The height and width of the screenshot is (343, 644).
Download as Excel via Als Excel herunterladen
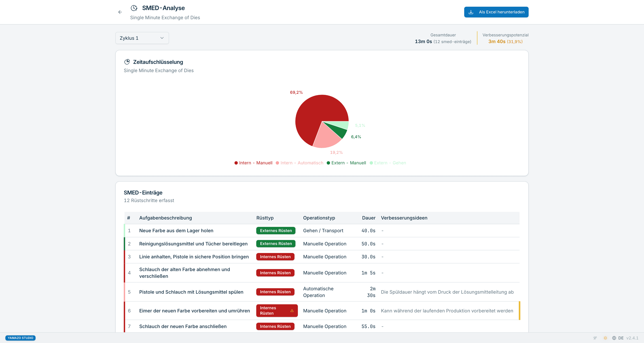496,12
